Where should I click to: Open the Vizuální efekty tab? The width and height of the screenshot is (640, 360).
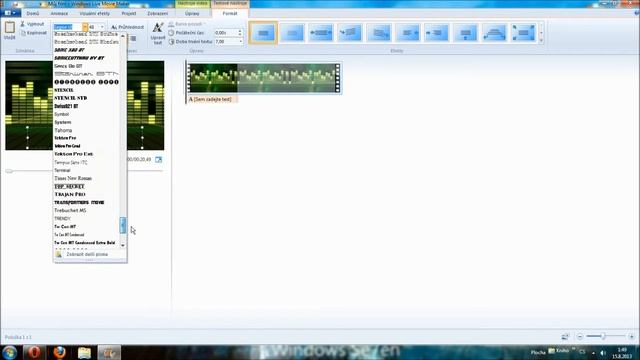[94, 13]
